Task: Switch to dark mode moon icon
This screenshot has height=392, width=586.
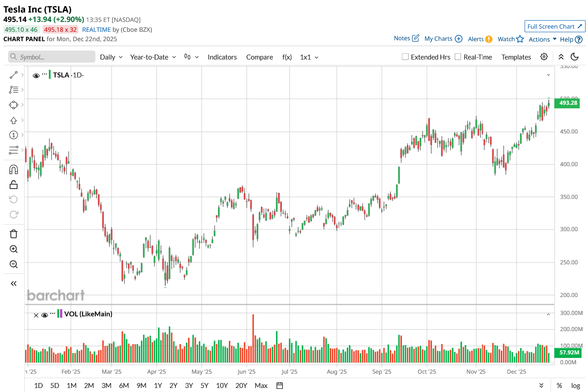Action: pos(575,57)
